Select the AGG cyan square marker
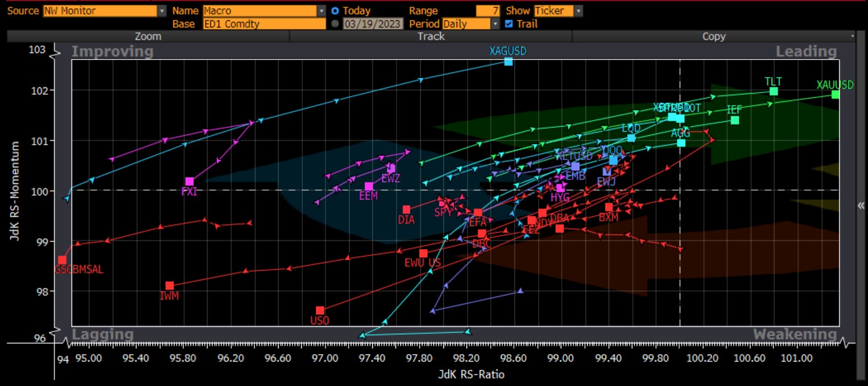 point(681,143)
